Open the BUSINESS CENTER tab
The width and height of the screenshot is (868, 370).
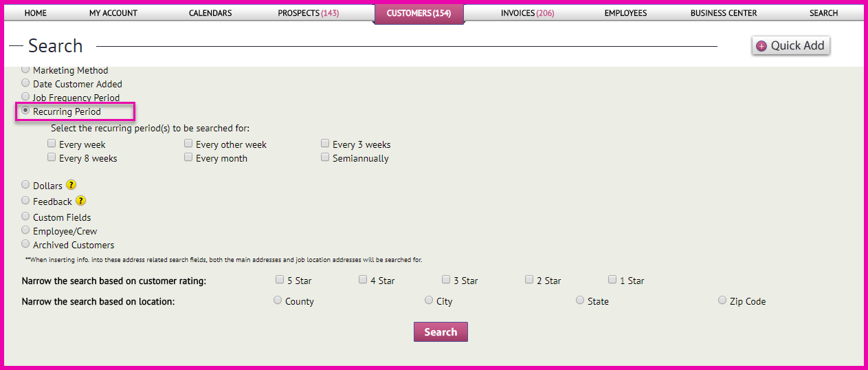(x=724, y=13)
